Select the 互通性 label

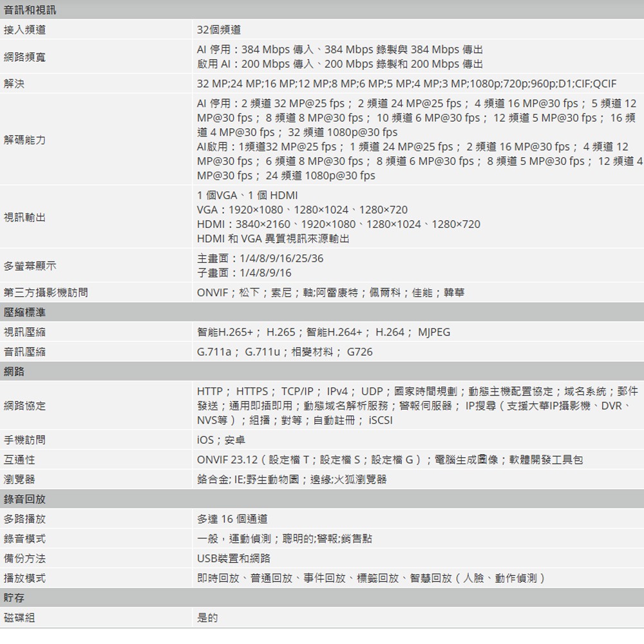[19, 460]
